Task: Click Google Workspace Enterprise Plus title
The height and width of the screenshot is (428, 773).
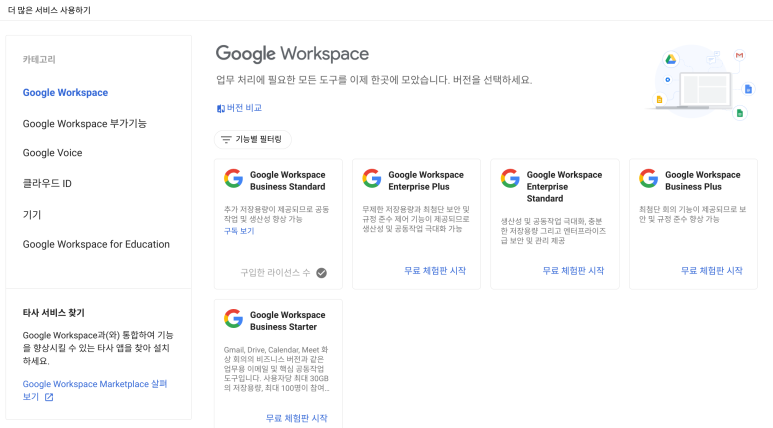Action: pyautogui.click(x=426, y=180)
